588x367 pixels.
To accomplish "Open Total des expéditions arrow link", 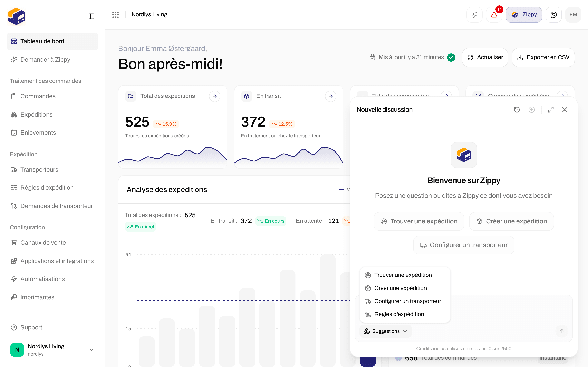I will click(215, 96).
